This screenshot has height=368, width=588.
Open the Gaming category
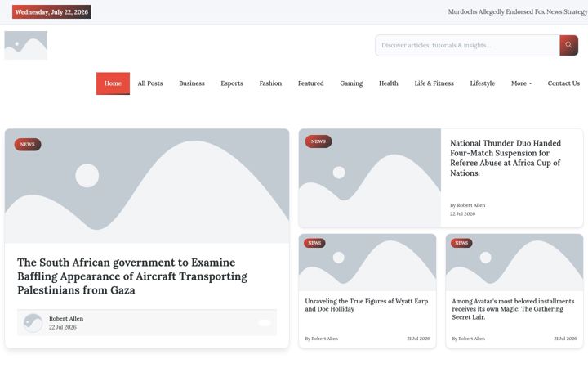351,83
